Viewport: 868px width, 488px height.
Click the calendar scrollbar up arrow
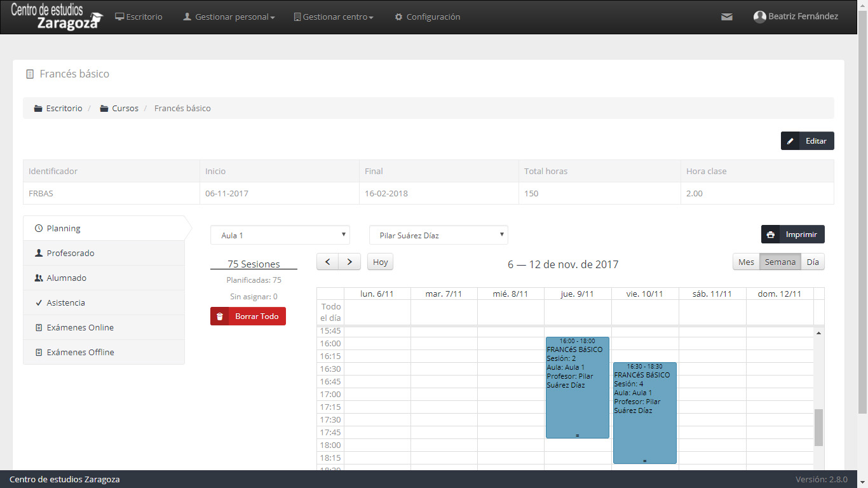pos(818,333)
